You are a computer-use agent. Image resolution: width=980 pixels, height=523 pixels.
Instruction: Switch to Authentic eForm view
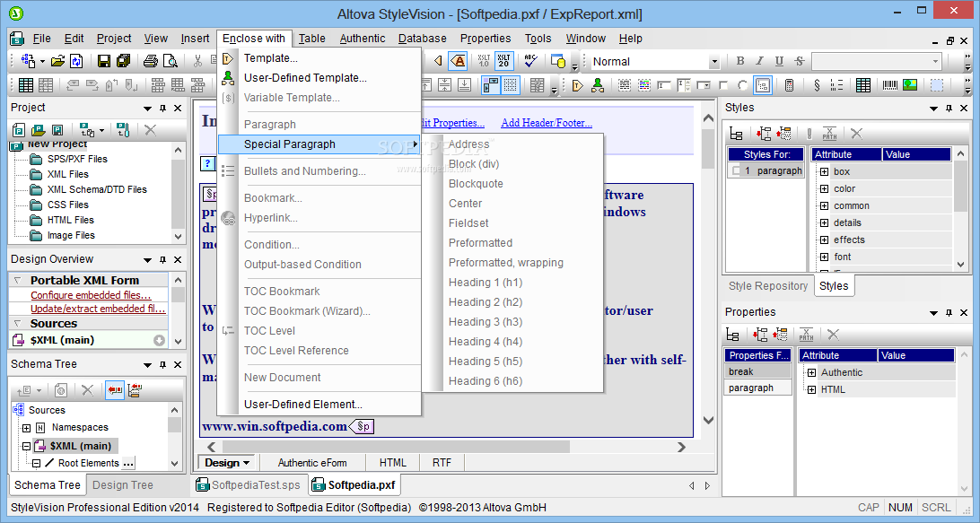pyautogui.click(x=312, y=463)
